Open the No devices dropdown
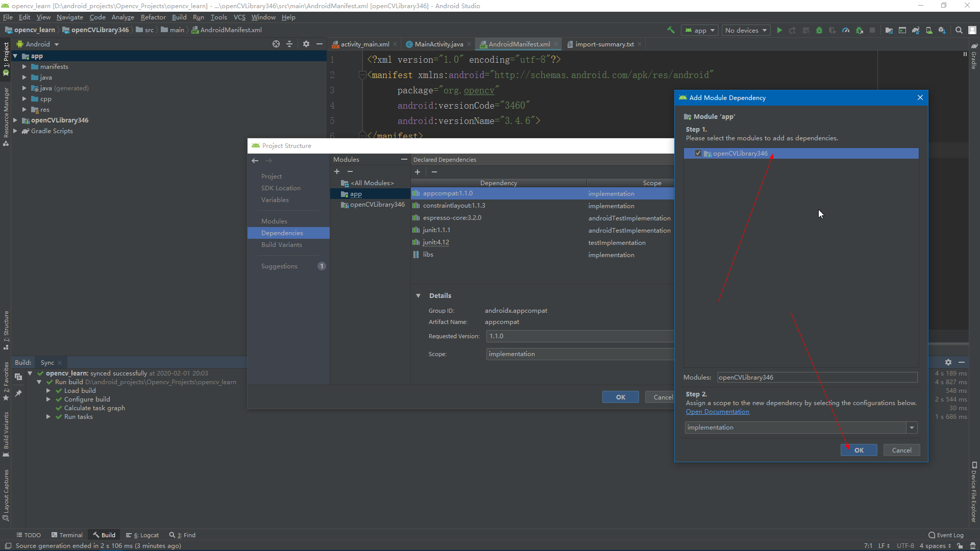Viewport: 980px width, 551px height. 746,30
